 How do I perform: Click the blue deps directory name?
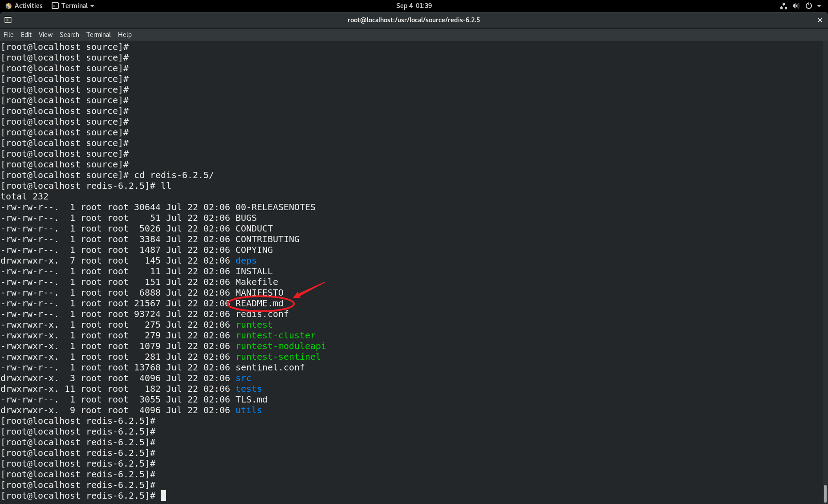pos(246,260)
